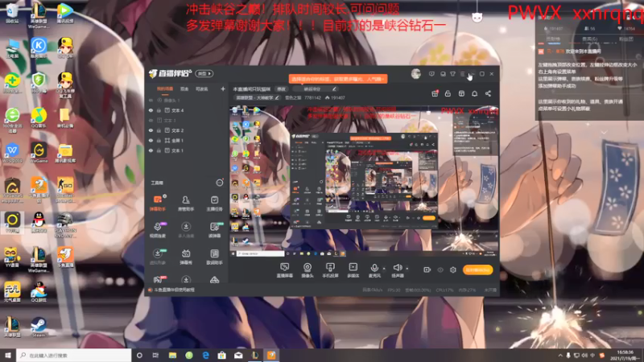644x362 pixels.
Task: Hide the 文本 2 layer
Action: coord(151,130)
